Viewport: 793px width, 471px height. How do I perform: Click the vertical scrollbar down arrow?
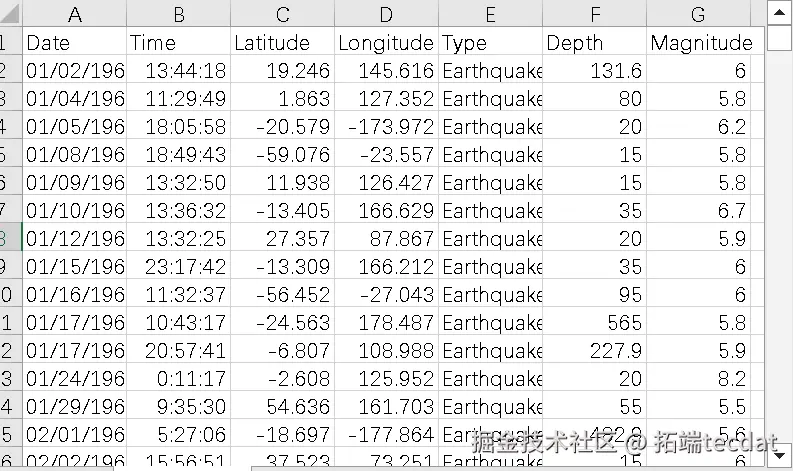click(x=779, y=455)
